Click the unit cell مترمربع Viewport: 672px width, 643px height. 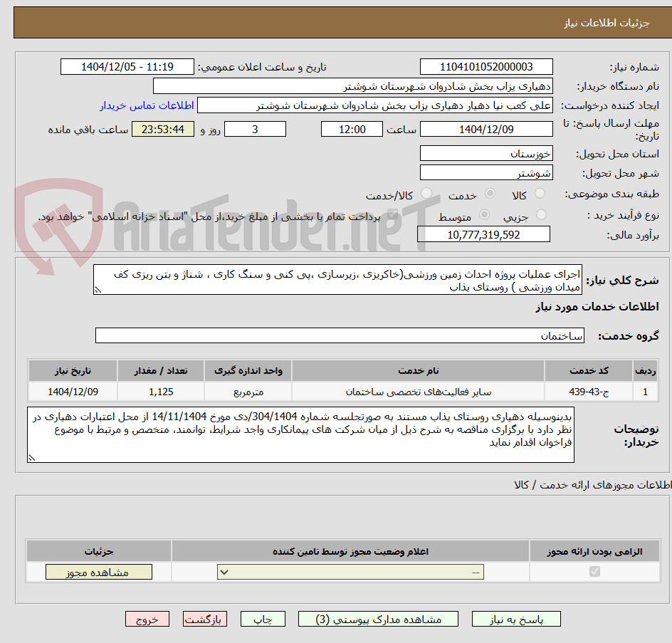pyautogui.click(x=248, y=392)
